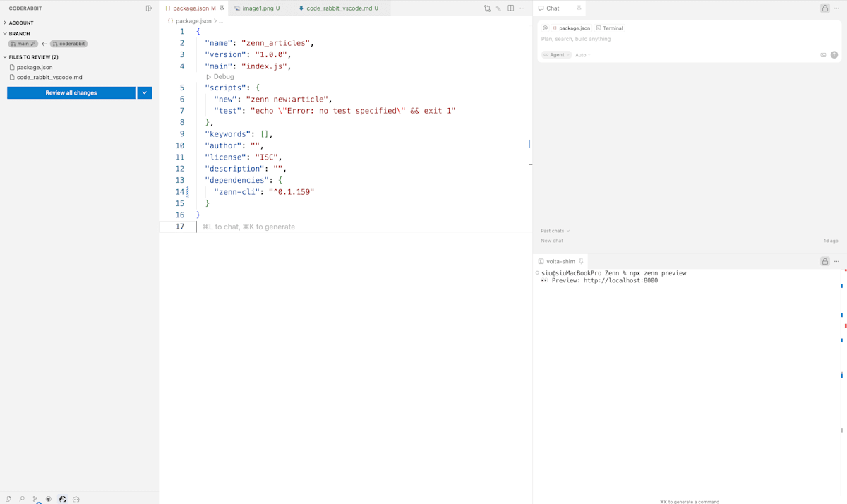The width and height of the screenshot is (847, 504).
Task: Click the lock icon in the Chat panel header
Action: [824, 8]
